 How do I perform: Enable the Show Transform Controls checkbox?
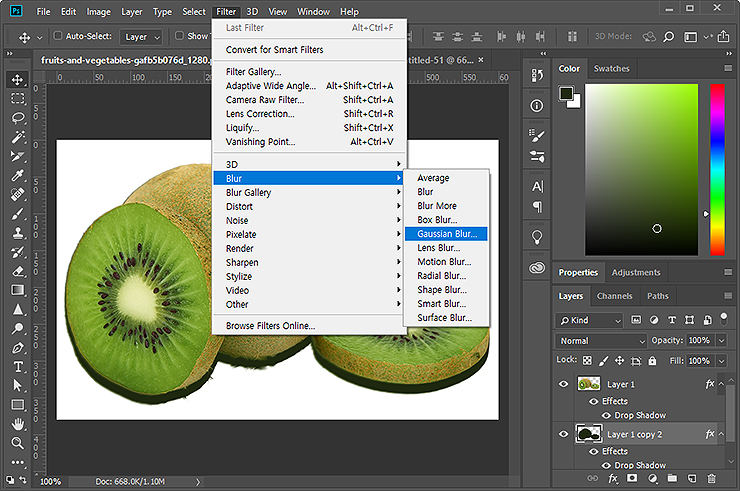click(x=179, y=36)
